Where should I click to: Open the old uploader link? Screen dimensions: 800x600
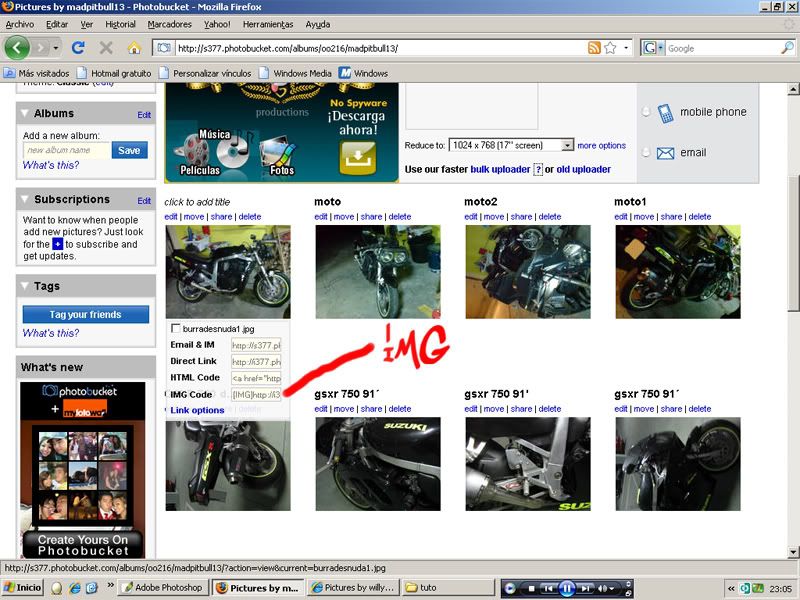click(583, 169)
